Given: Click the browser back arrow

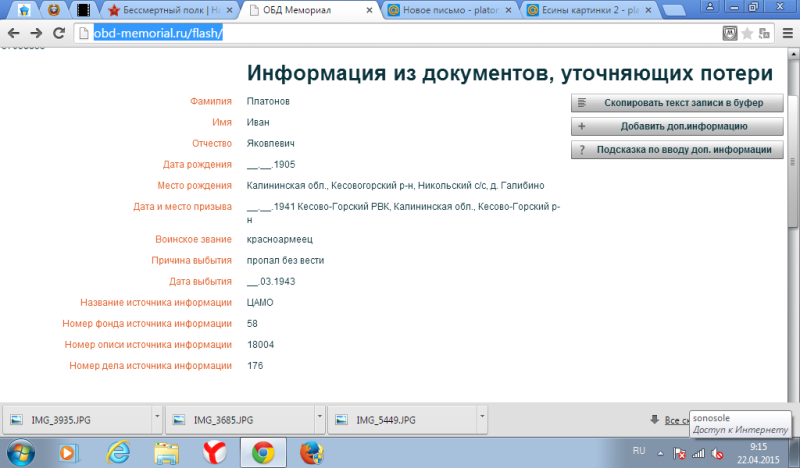Looking at the screenshot, I should [x=13, y=33].
